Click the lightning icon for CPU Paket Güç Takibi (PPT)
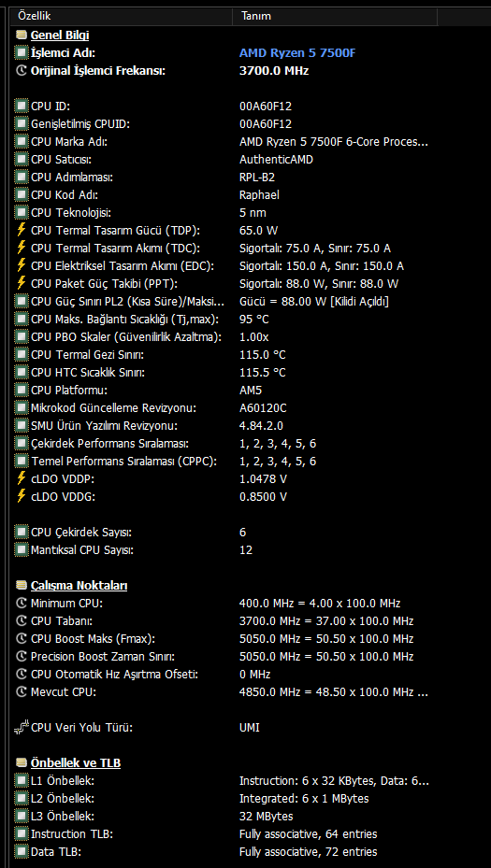The height and width of the screenshot is (868, 491). coord(22,284)
